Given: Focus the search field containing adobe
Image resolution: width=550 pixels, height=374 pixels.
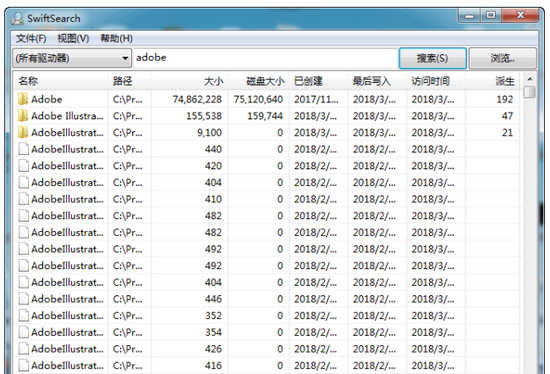Looking at the screenshot, I should (265, 58).
